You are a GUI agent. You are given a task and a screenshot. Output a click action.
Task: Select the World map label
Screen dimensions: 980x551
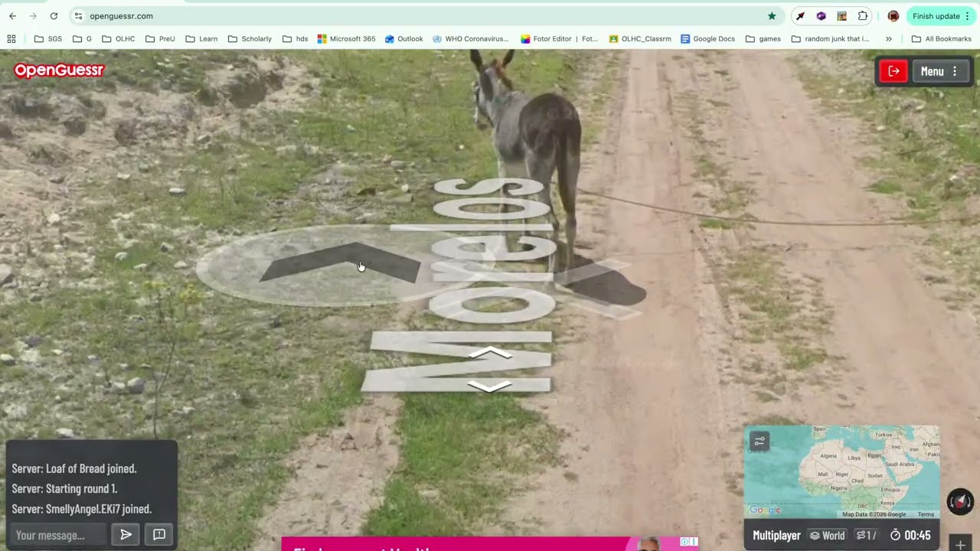coord(828,536)
